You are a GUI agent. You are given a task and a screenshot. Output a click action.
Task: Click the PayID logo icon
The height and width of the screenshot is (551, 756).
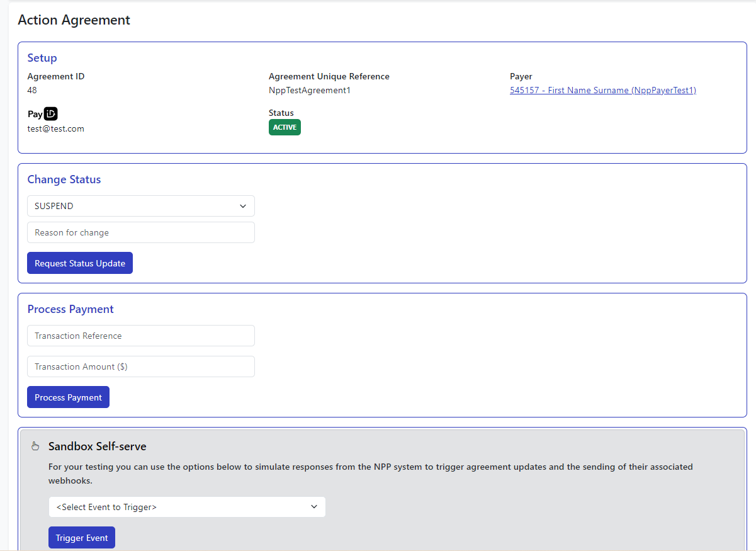43,114
